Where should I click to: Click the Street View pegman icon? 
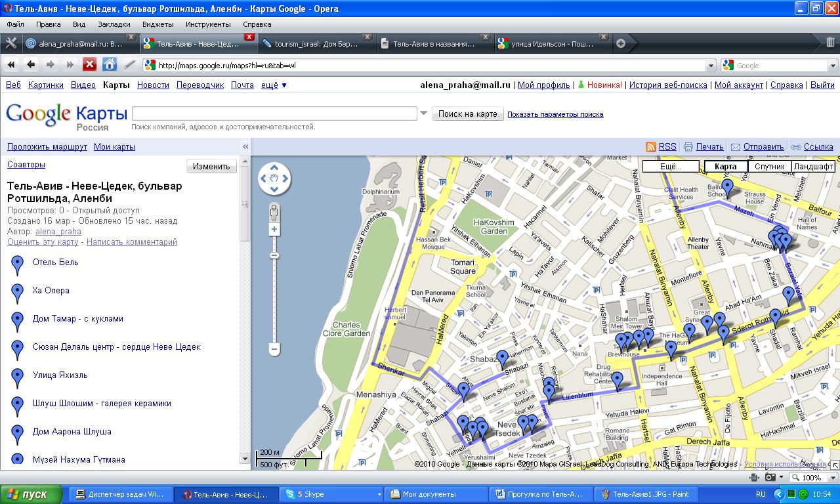tap(274, 213)
